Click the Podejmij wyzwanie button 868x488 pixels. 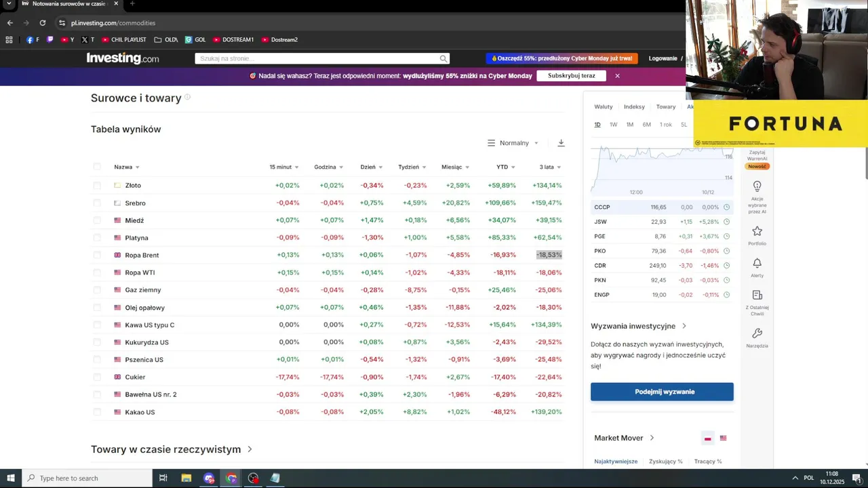click(x=662, y=392)
